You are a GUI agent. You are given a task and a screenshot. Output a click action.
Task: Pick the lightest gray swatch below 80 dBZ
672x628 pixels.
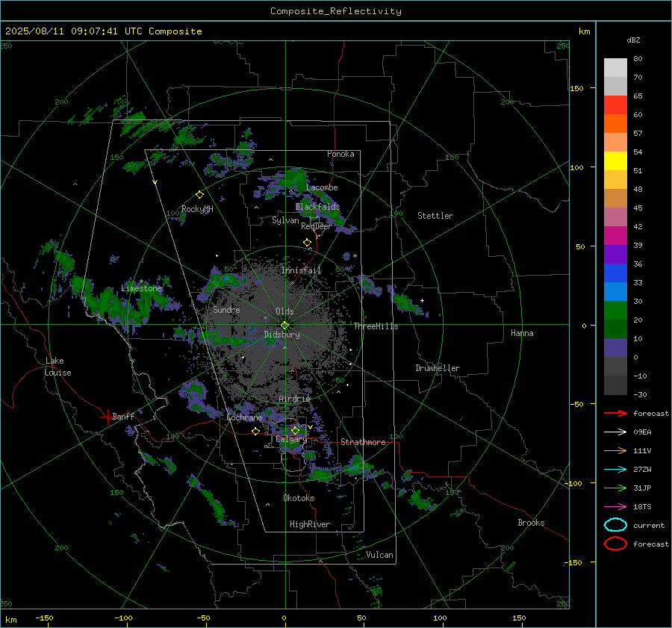click(615, 68)
